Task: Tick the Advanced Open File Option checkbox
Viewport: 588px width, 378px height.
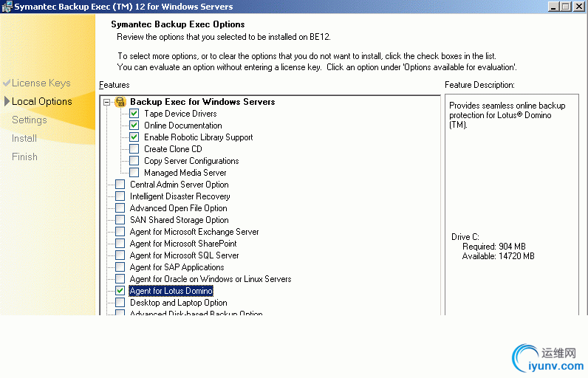Action: pos(120,208)
